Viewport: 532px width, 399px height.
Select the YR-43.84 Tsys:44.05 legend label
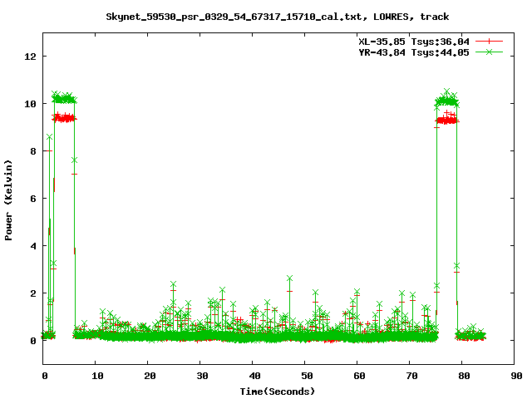click(x=414, y=52)
